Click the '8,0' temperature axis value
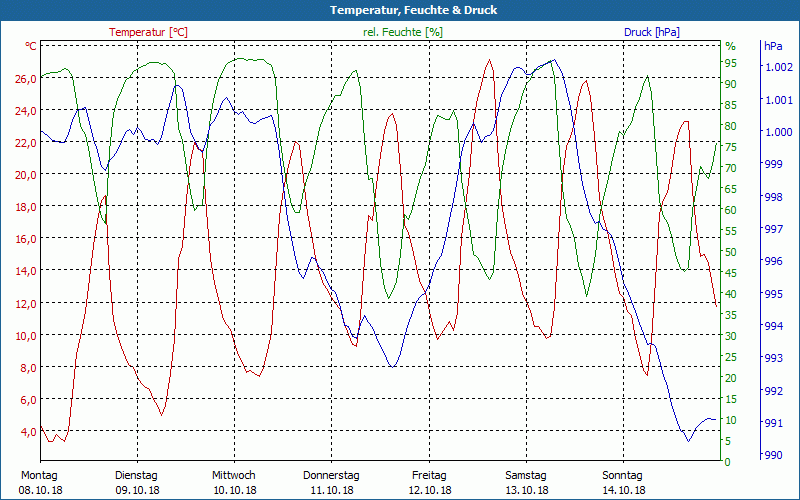The image size is (800, 500). click(29, 368)
